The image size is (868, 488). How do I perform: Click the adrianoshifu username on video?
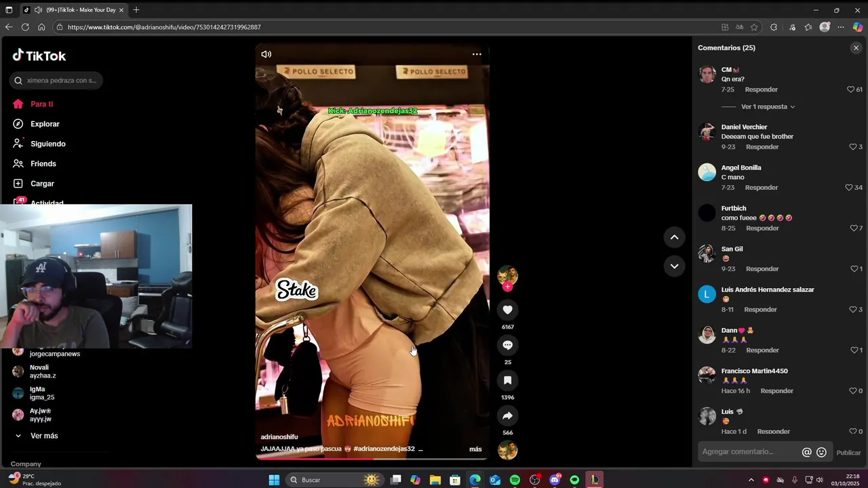coord(279,437)
